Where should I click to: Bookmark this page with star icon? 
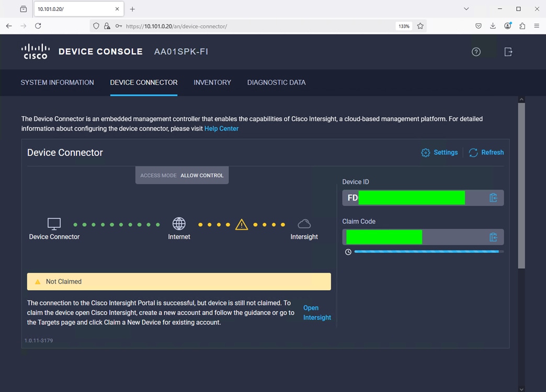420,26
